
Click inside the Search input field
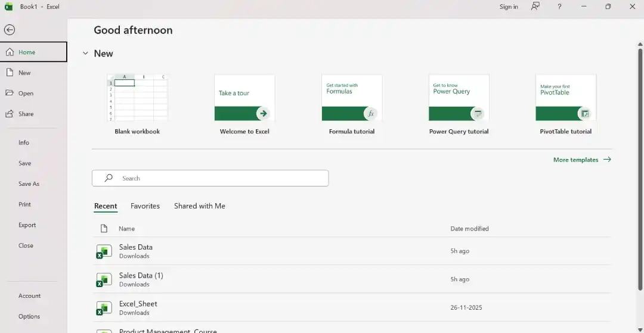pyautogui.click(x=210, y=178)
